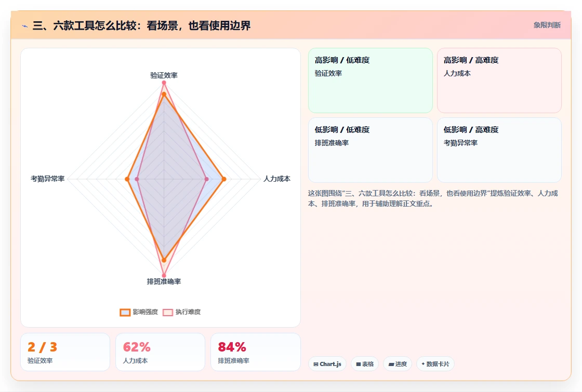The width and height of the screenshot is (582, 392).
Task: Click the 验证效率 radar axis label
Action: point(164,75)
